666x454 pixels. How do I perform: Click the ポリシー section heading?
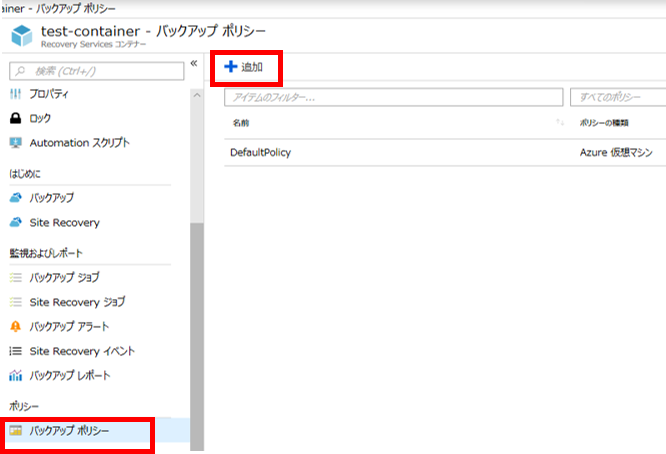coord(24,406)
